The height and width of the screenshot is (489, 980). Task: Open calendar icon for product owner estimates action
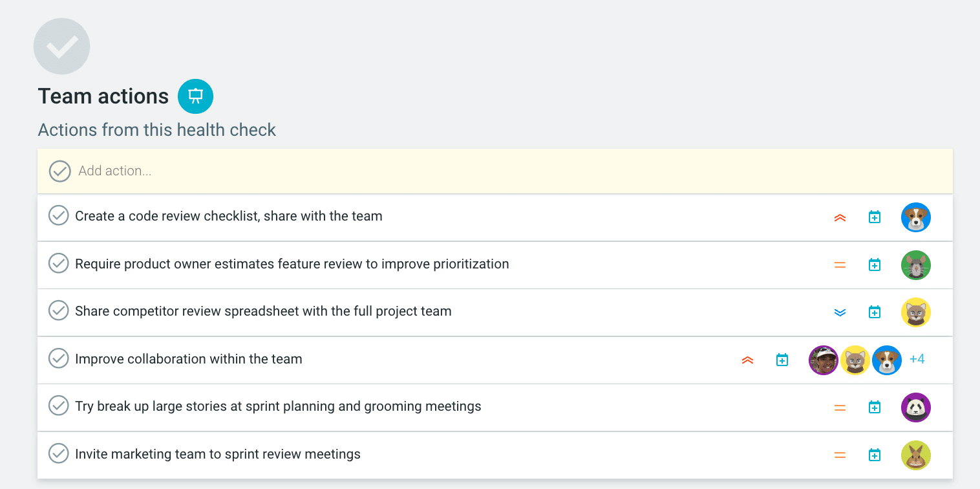pyautogui.click(x=874, y=265)
